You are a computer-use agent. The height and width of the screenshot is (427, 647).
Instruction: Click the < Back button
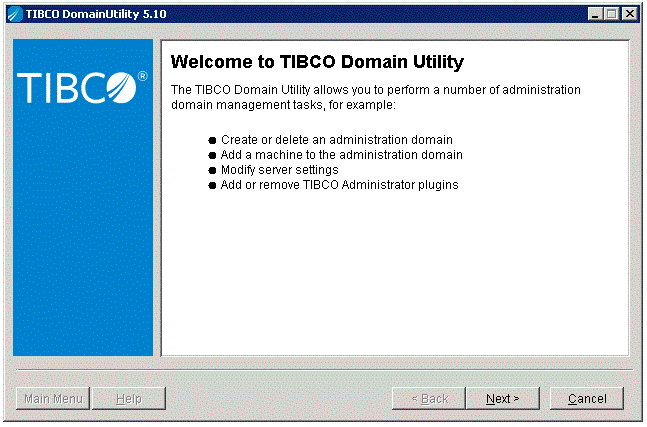coord(429,399)
